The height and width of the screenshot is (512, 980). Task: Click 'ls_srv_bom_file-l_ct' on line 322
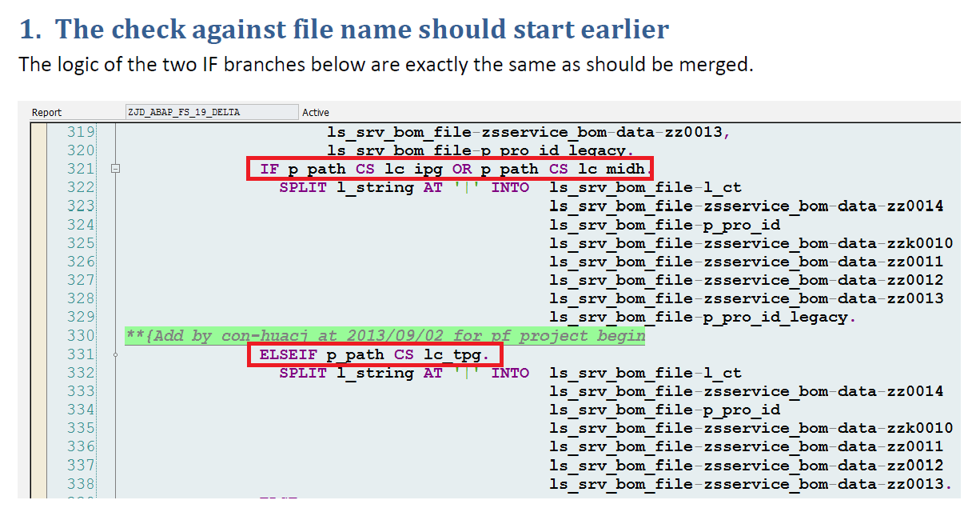point(646,188)
